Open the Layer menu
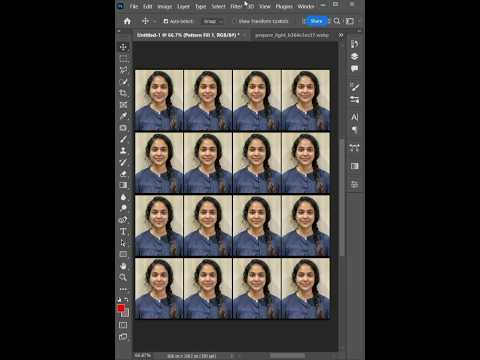Viewport: 480px width, 360px height. point(183,6)
